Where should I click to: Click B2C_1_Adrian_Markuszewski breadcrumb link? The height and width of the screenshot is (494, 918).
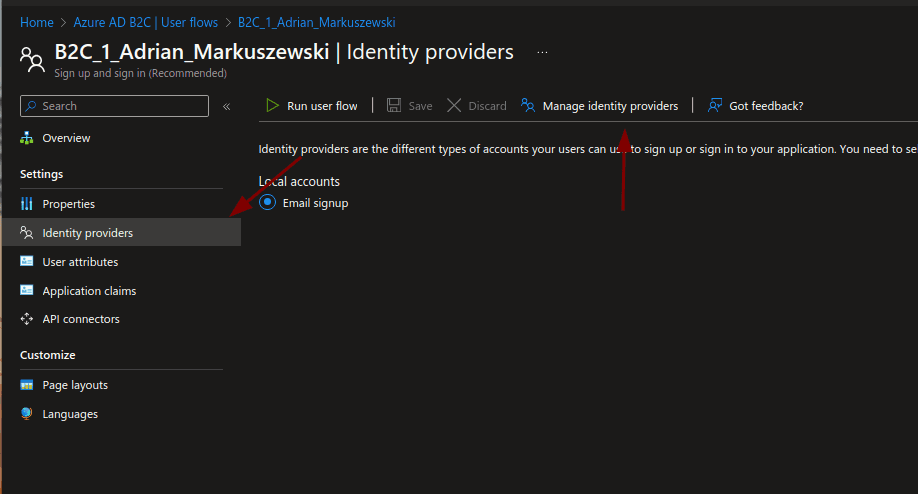point(316,22)
